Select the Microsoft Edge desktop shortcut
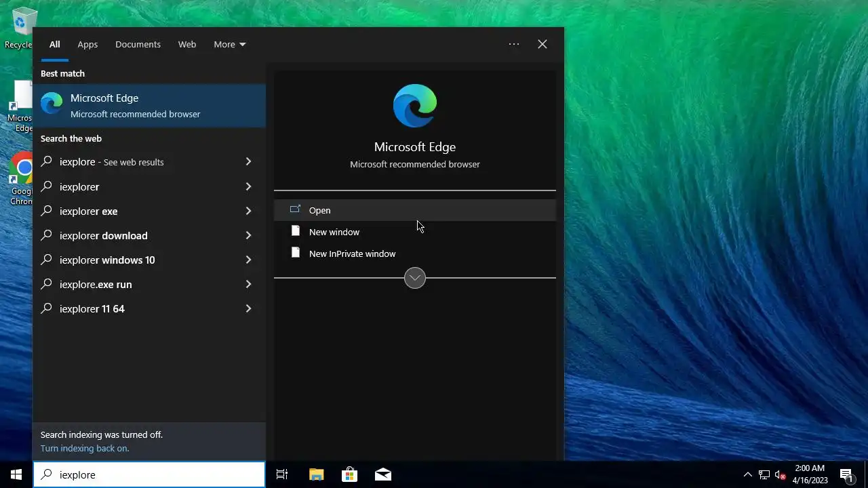868x488 pixels. point(20,106)
